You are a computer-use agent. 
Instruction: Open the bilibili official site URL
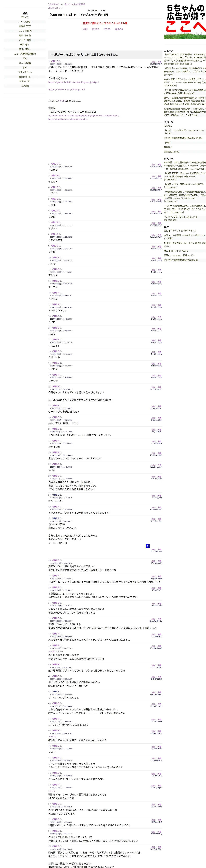[x=74, y=82]
